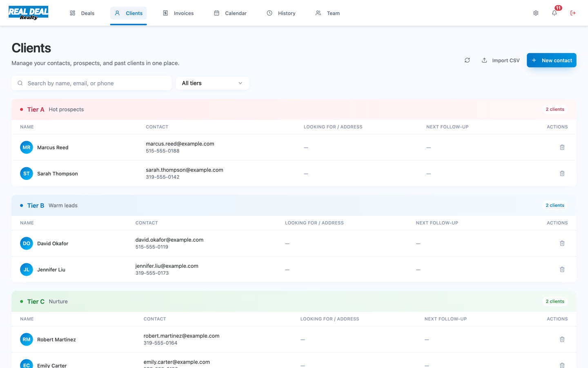
Task: Refresh the clients list
Action: (467, 60)
